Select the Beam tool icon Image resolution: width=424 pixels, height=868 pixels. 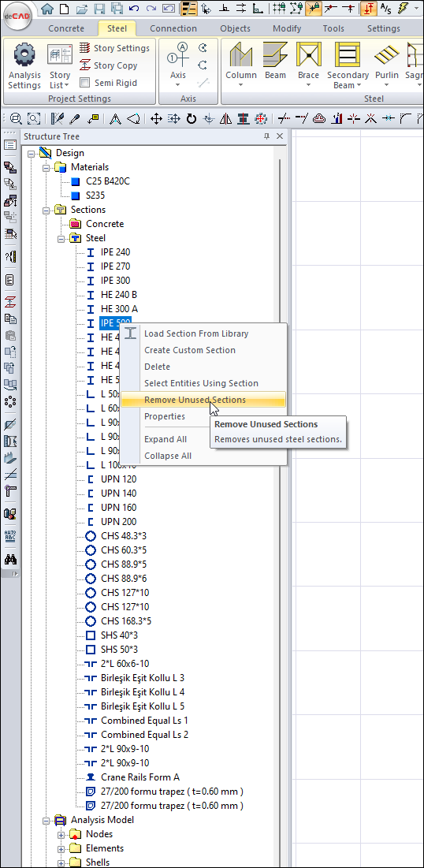[275, 55]
